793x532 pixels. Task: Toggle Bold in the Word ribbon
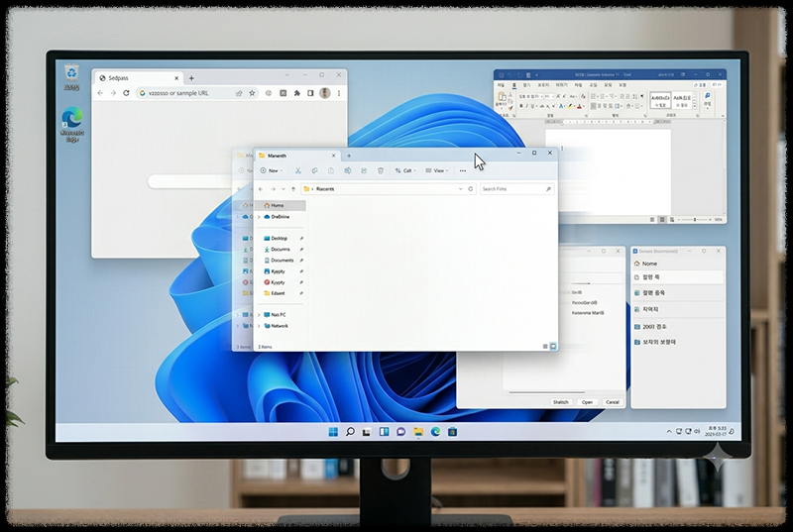click(521, 106)
